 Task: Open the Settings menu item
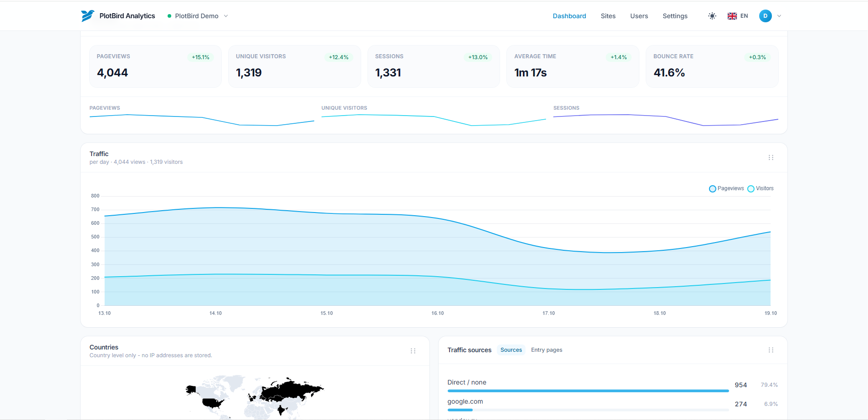(675, 16)
